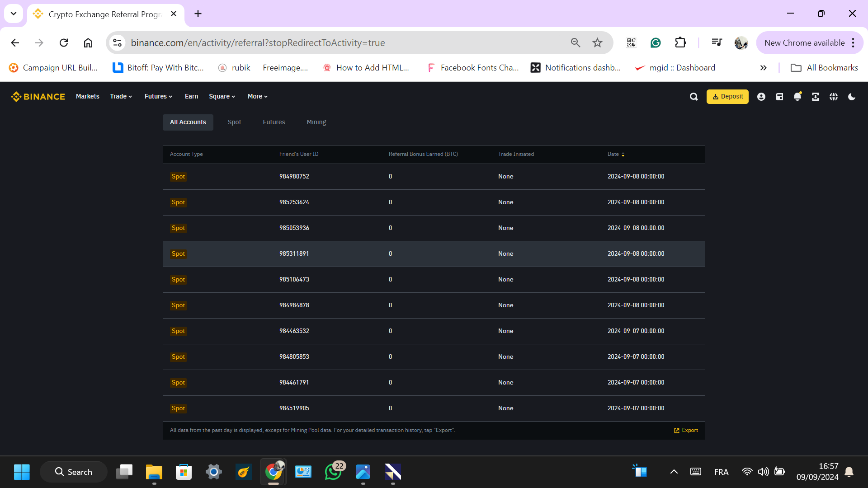
Task: Click the Binance logo
Action: (38, 97)
